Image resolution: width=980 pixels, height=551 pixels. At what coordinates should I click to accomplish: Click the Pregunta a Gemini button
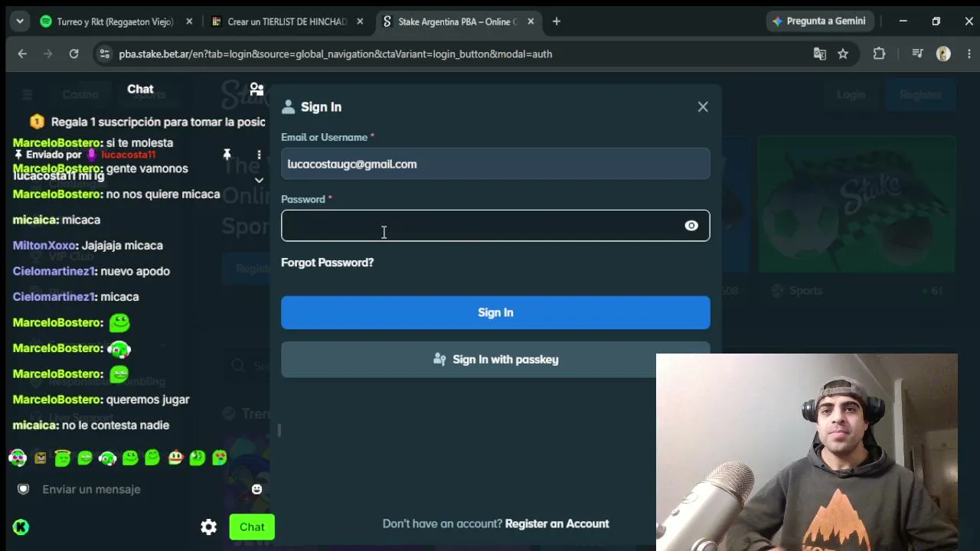(818, 21)
